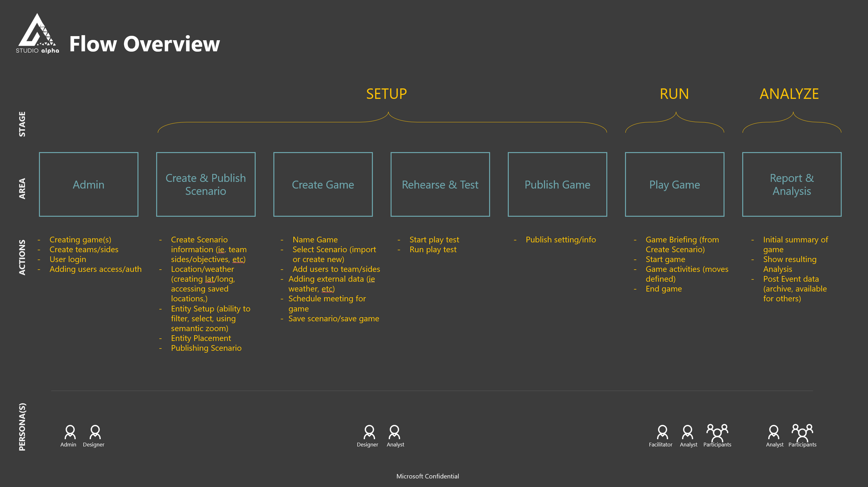This screenshot has height=487, width=868.
Task: Click the 'User login' action
Action: pyautogui.click(x=68, y=259)
